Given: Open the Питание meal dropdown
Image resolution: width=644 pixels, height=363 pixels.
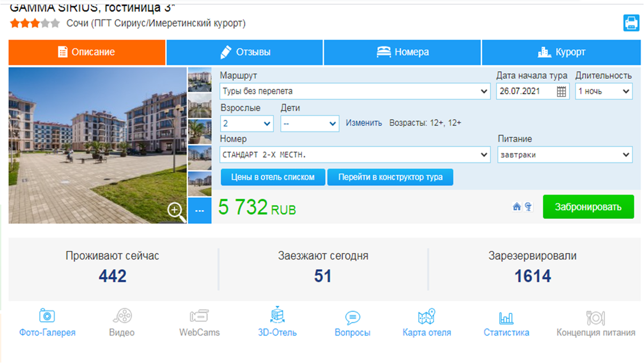Looking at the screenshot, I should tap(565, 155).
